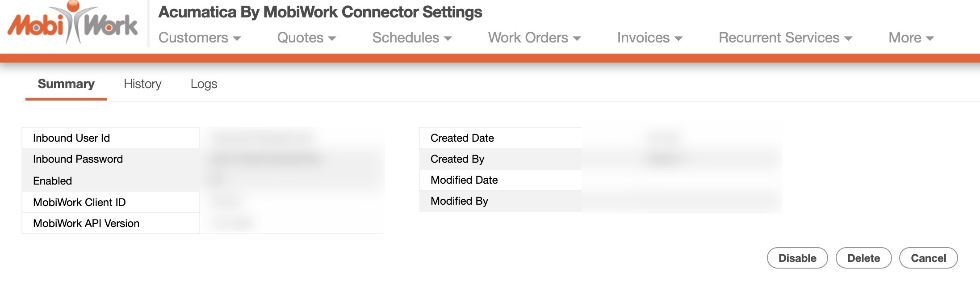Image resolution: width=980 pixels, height=303 pixels.
Task: Click the Inbound Password field label
Action: click(x=78, y=159)
